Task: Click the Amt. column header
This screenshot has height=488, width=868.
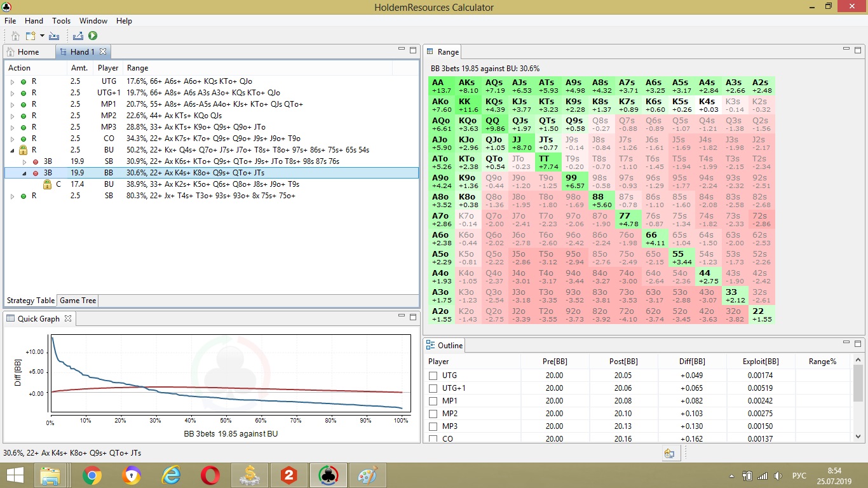Action: pyautogui.click(x=79, y=68)
